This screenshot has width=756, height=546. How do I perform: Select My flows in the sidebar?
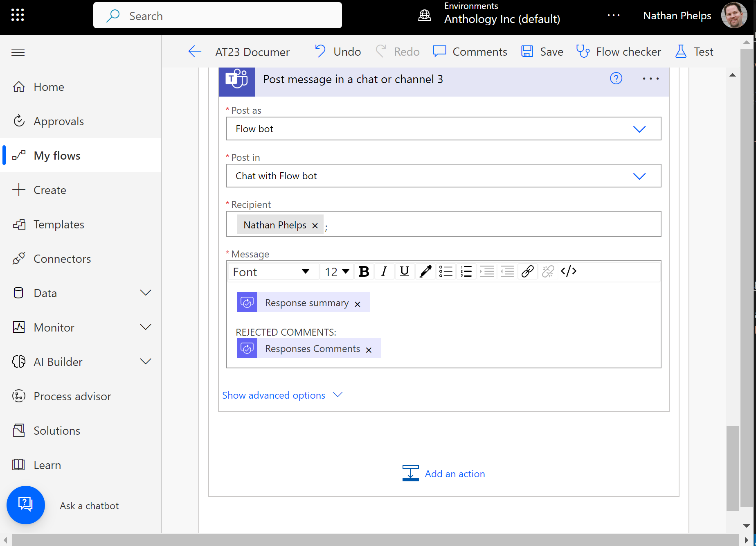tap(81, 156)
